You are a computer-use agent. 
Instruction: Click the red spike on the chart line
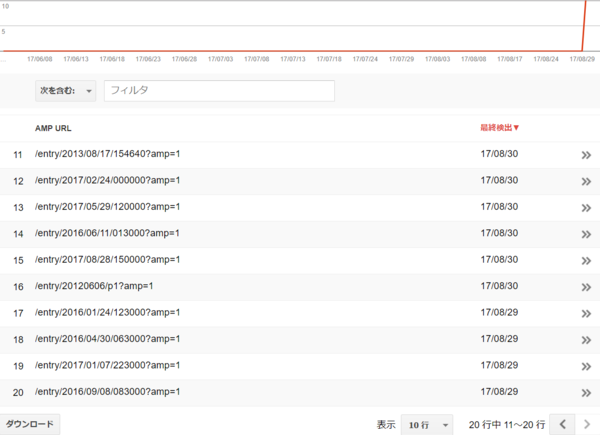[584, 25]
